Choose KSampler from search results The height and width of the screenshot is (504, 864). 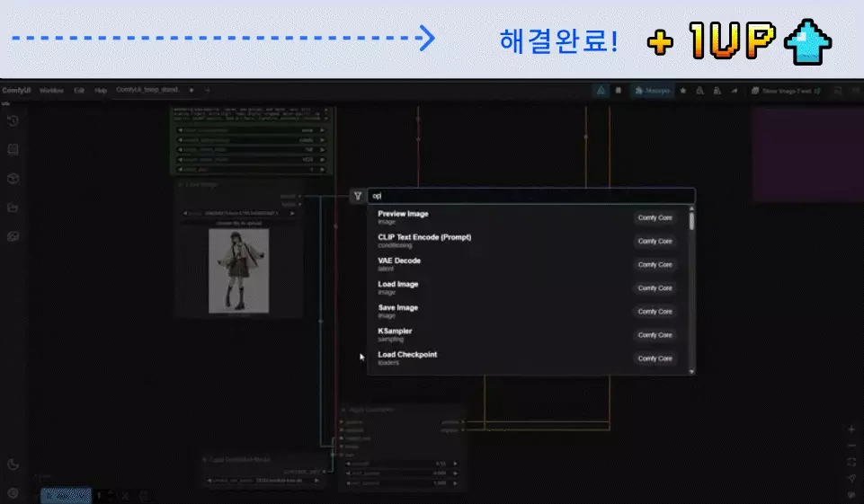pyautogui.click(x=529, y=335)
